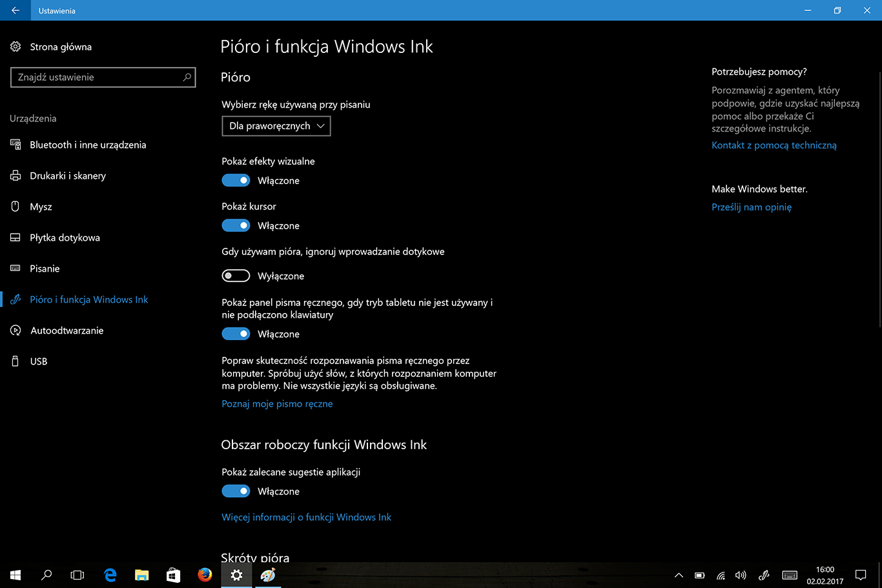This screenshot has height=588, width=882.
Task: Open the Windows Store taskbar icon
Action: pyautogui.click(x=173, y=574)
